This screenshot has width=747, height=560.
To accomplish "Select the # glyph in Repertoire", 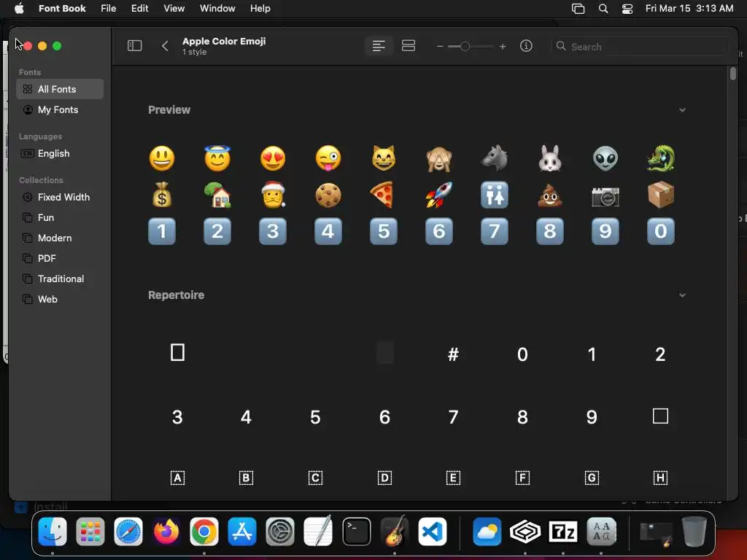I will 453,354.
